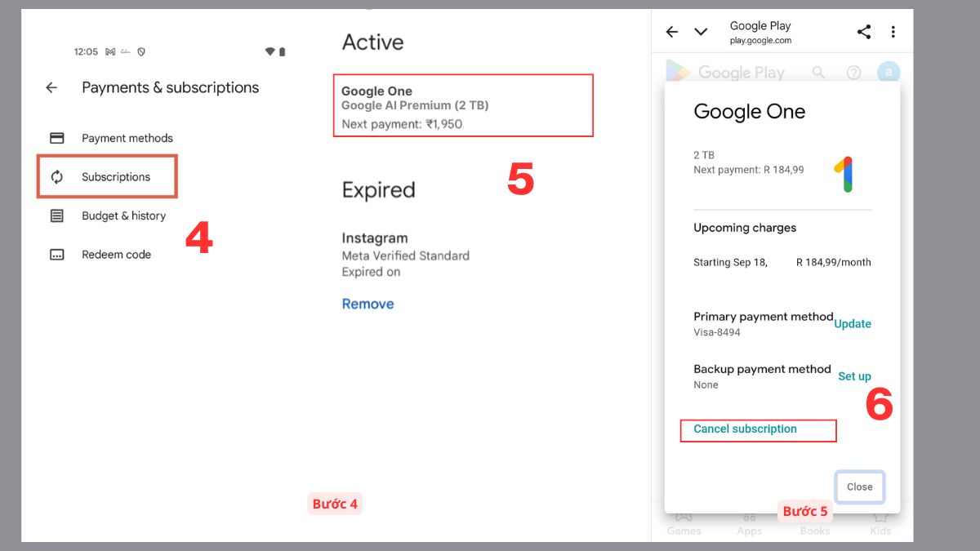Click the Redeem code icon
This screenshot has height=551, width=980.
pyautogui.click(x=57, y=255)
